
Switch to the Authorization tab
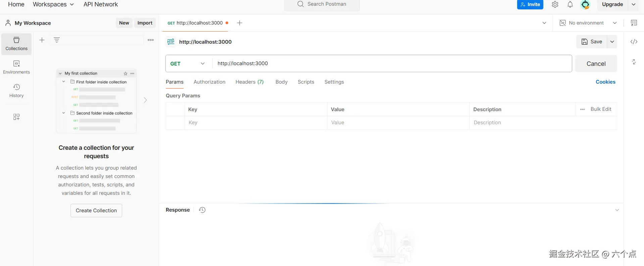pos(209,82)
